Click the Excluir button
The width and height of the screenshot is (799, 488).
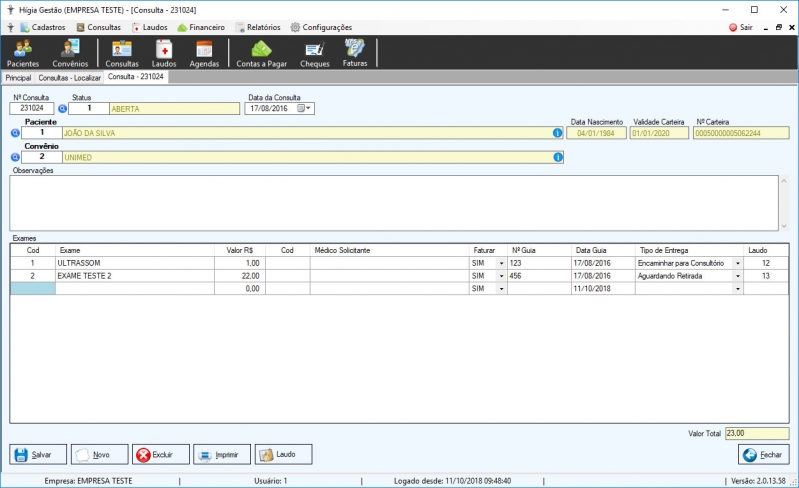(x=161, y=454)
